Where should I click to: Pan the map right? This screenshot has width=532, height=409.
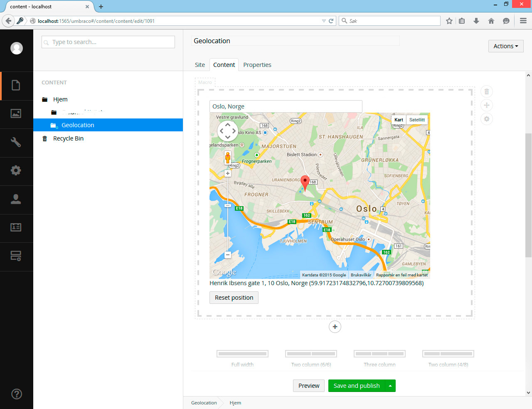[x=234, y=131]
